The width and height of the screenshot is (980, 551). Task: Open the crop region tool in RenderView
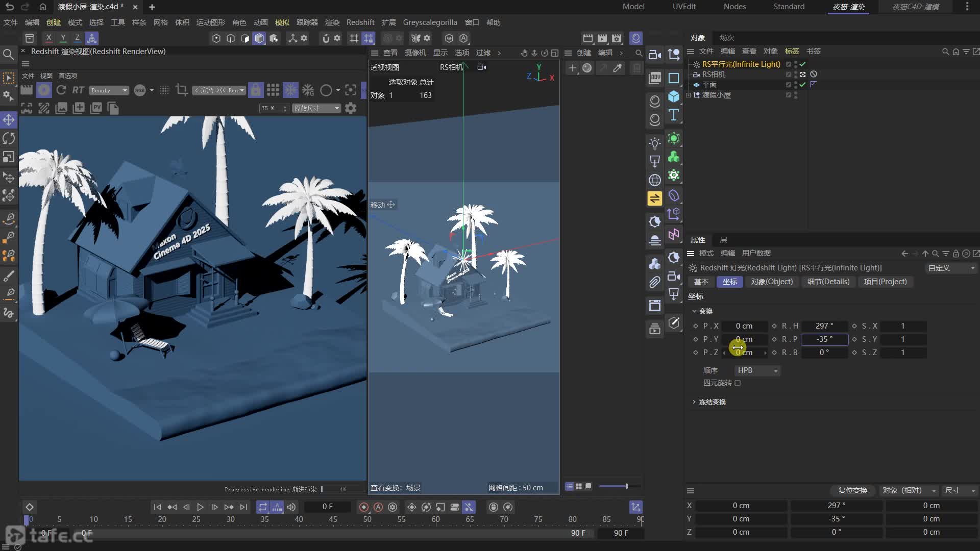tap(181, 90)
